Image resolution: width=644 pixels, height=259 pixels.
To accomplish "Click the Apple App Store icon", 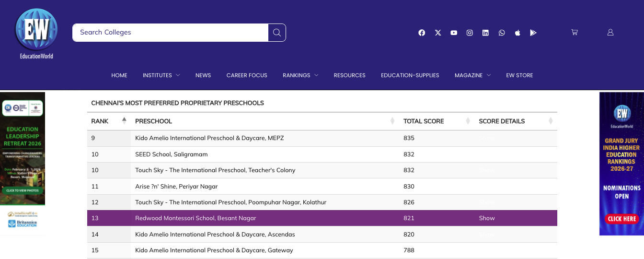I will coord(517,33).
